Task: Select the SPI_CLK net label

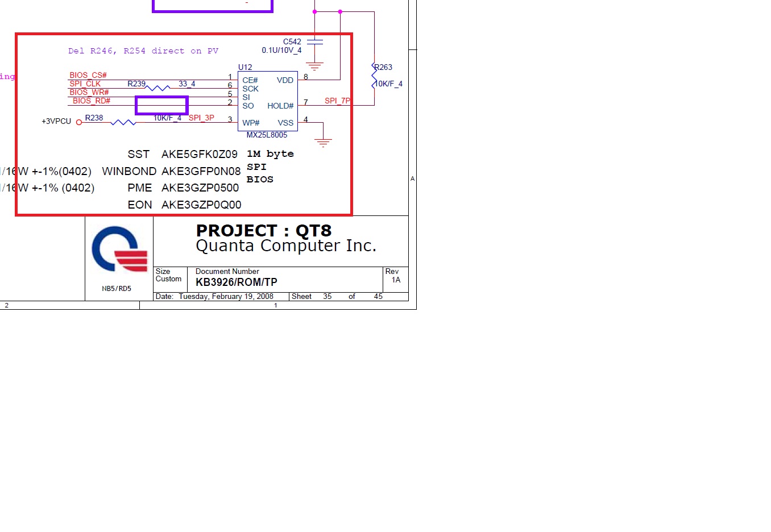Action: 85,84
